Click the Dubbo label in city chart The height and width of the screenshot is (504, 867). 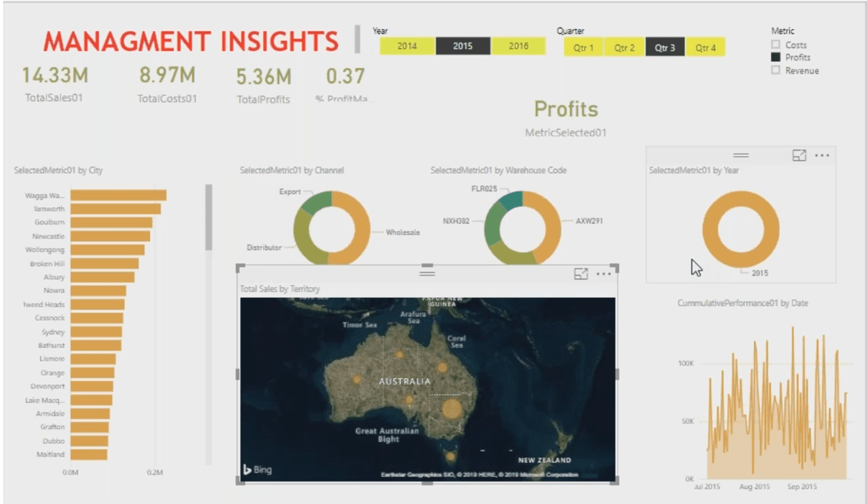54,440
